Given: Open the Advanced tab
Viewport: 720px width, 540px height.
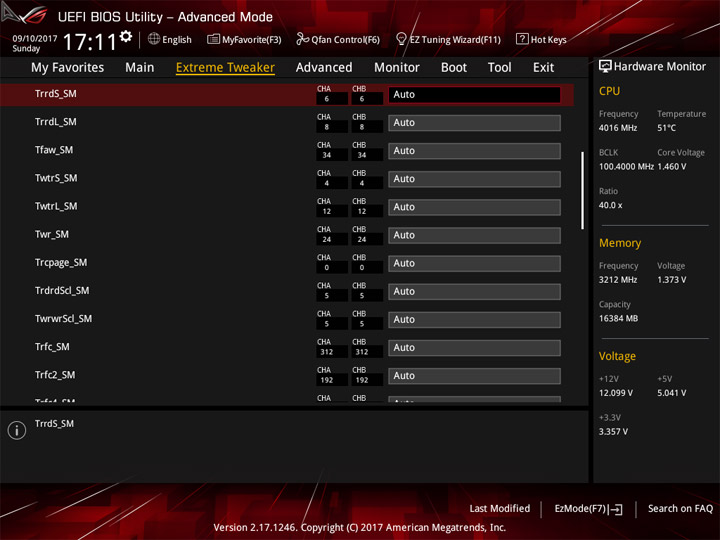Looking at the screenshot, I should [324, 68].
